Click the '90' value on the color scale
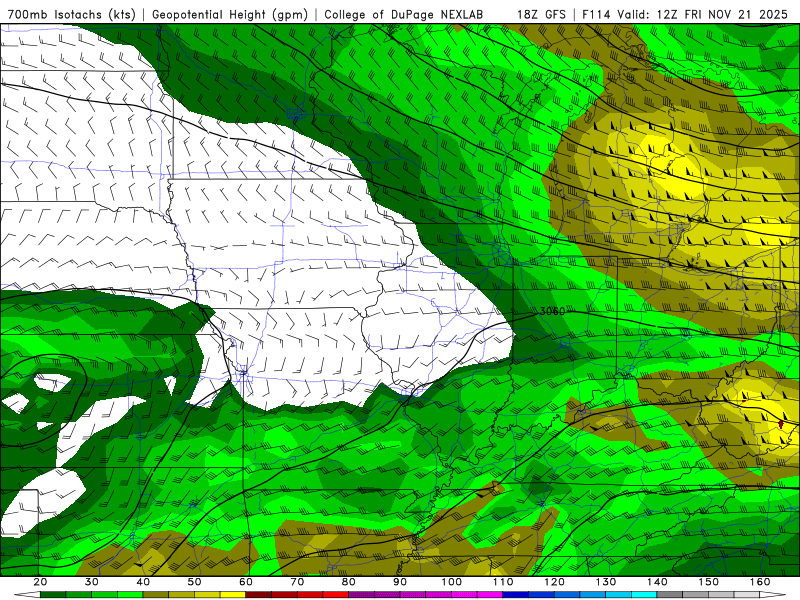The image size is (800, 600). tap(400, 582)
